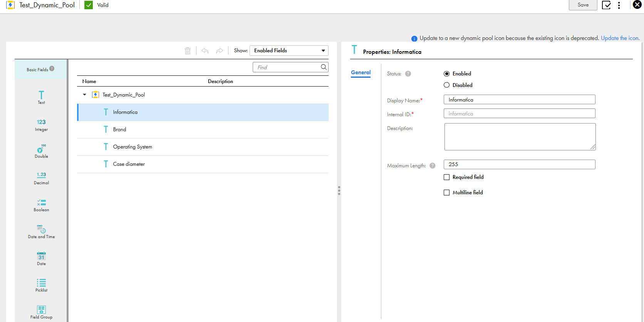Switch to the General tab

click(361, 73)
